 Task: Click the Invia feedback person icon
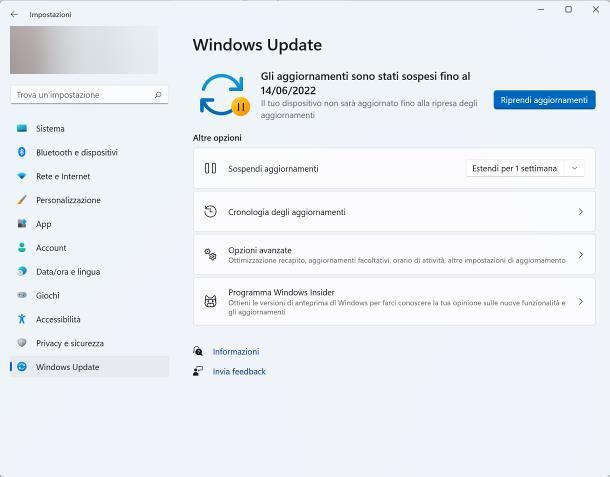pyautogui.click(x=198, y=371)
